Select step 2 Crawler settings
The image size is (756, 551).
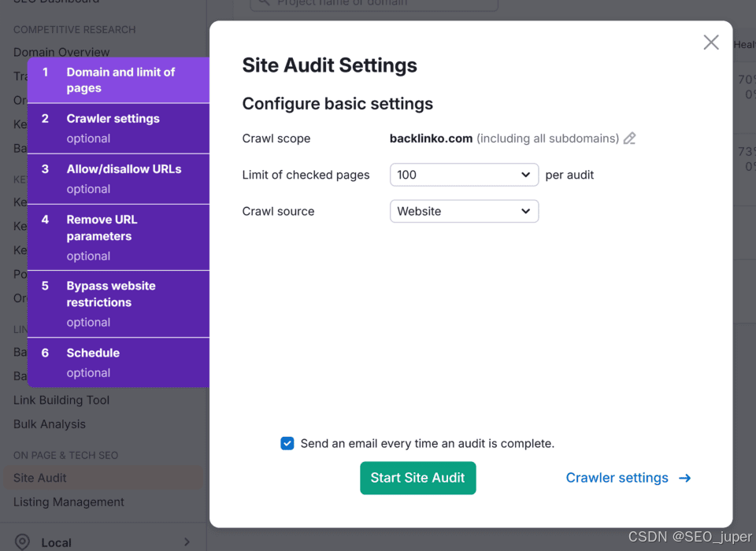119,129
